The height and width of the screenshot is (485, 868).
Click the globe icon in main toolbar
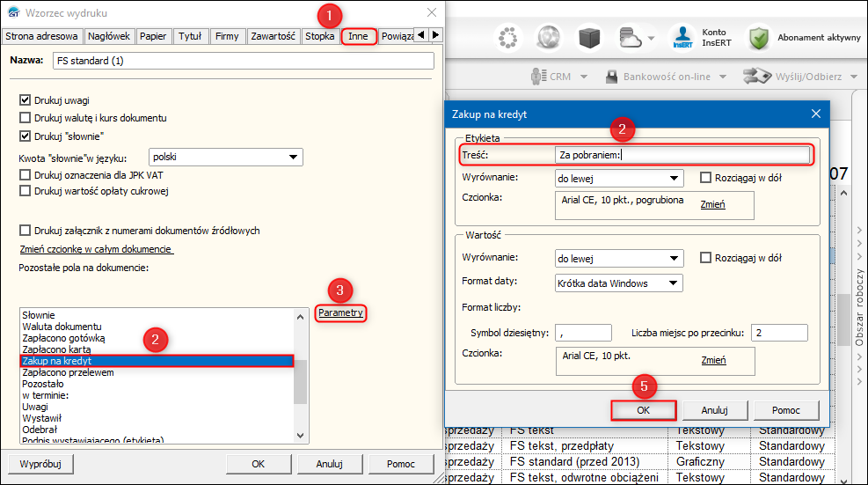click(548, 38)
